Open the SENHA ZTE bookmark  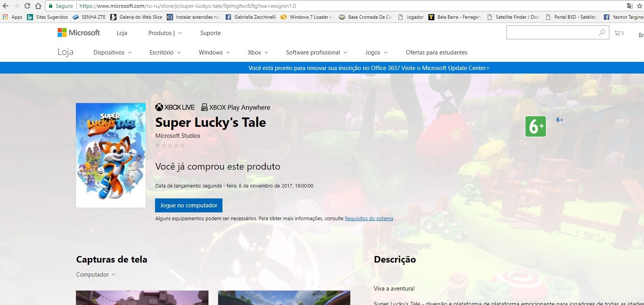point(89,17)
